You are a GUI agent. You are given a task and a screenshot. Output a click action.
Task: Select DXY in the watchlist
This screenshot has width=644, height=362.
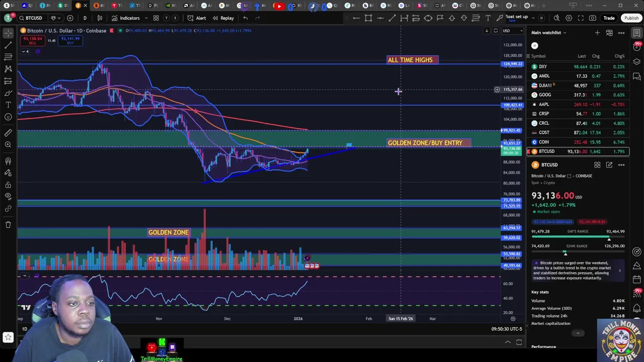[578, 66]
